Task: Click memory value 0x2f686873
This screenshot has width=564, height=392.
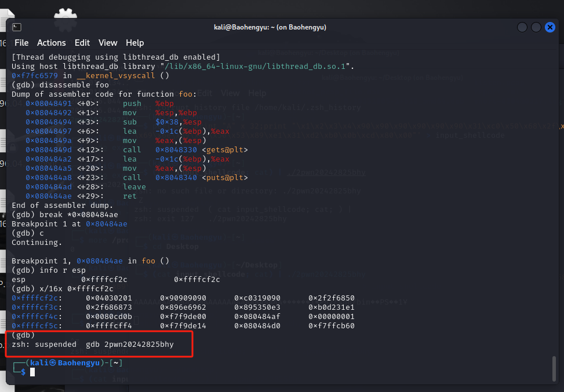Action: (108, 307)
